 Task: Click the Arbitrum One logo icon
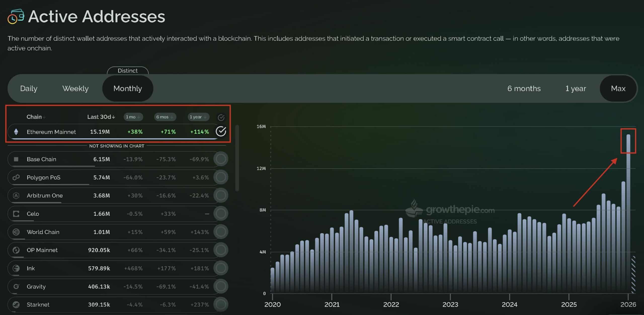click(16, 195)
